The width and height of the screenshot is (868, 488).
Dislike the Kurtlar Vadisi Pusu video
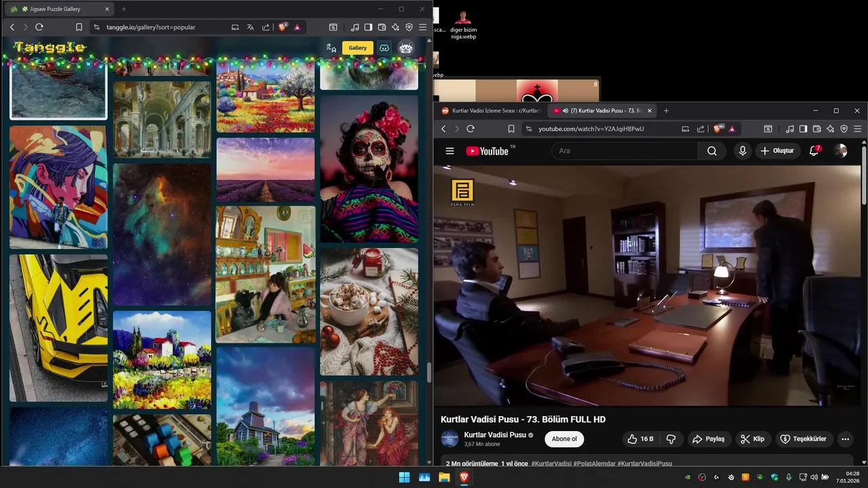[x=671, y=439]
